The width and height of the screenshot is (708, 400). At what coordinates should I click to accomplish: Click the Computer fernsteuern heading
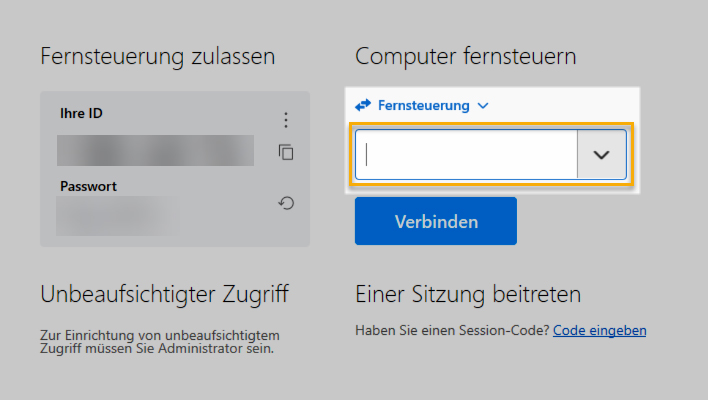coord(466,56)
